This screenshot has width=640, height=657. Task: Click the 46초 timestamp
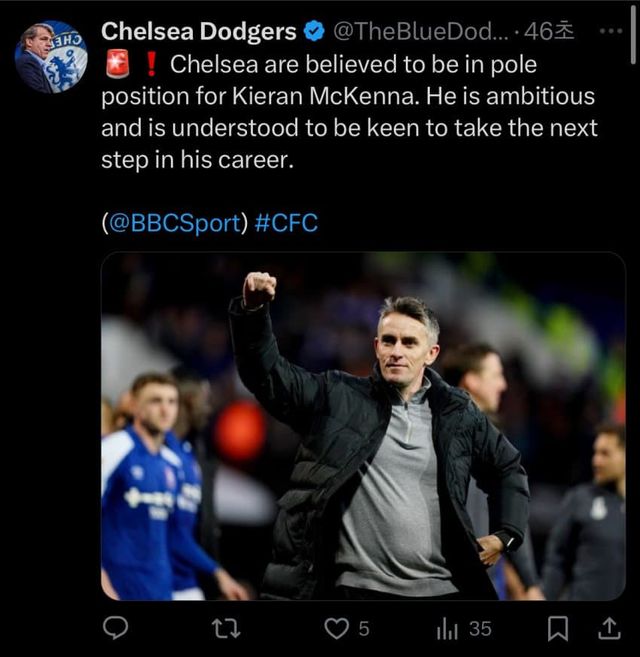551,32
